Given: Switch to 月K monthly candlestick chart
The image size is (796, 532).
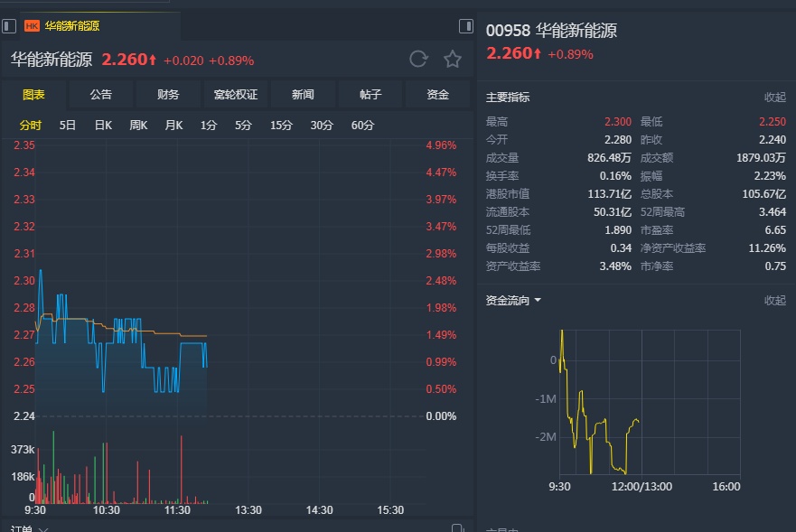Looking at the screenshot, I should point(173,126).
